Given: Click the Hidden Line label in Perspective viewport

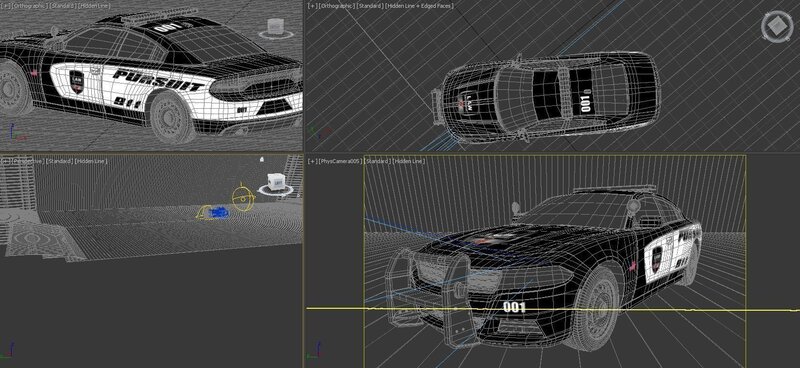Looking at the screenshot, I should [90, 161].
